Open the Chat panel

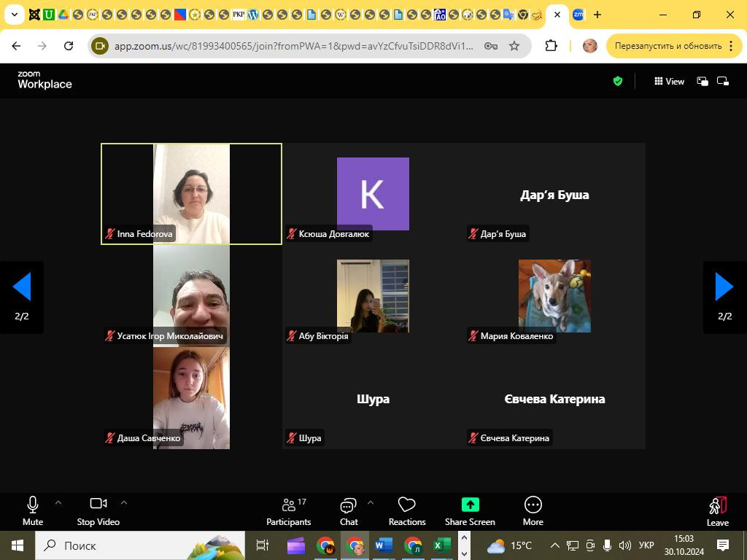coord(349,510)
